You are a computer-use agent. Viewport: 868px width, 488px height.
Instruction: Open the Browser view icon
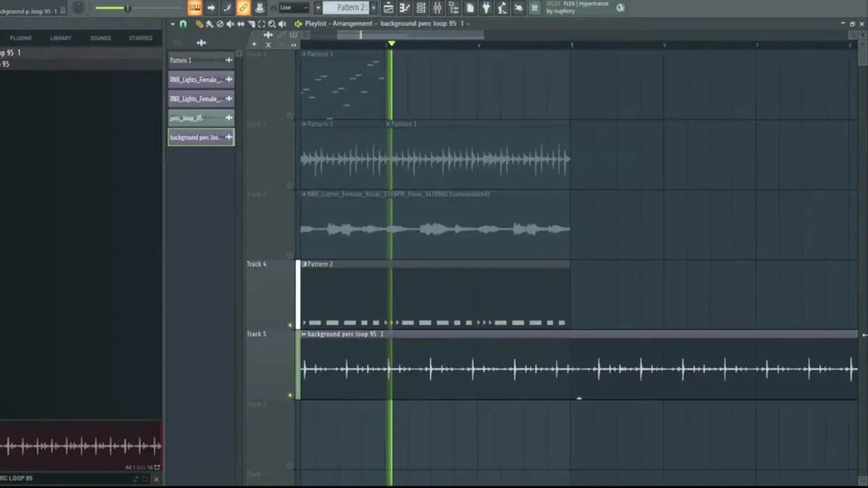[x=454, y=7]
